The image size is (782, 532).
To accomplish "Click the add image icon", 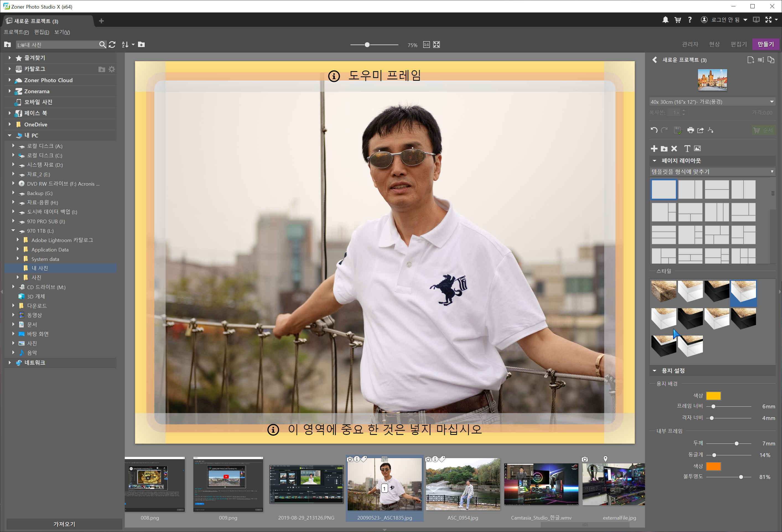I will point(697,148).
